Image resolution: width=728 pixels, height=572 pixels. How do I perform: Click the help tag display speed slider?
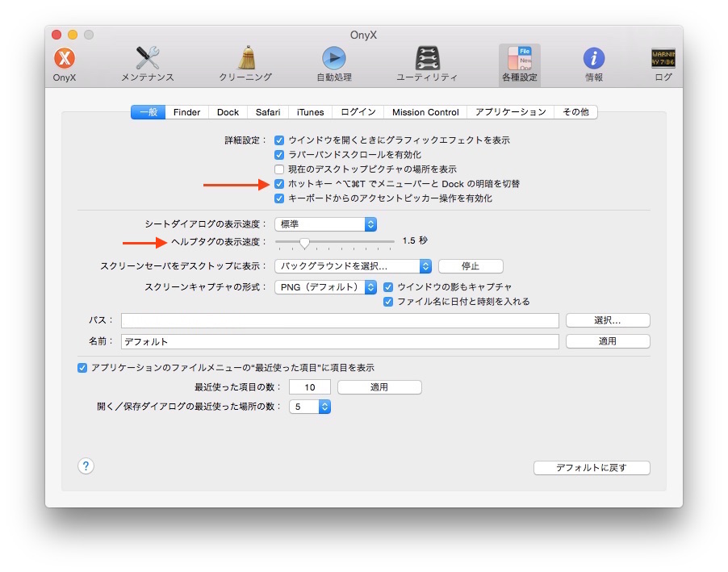[x=334, y=242]
